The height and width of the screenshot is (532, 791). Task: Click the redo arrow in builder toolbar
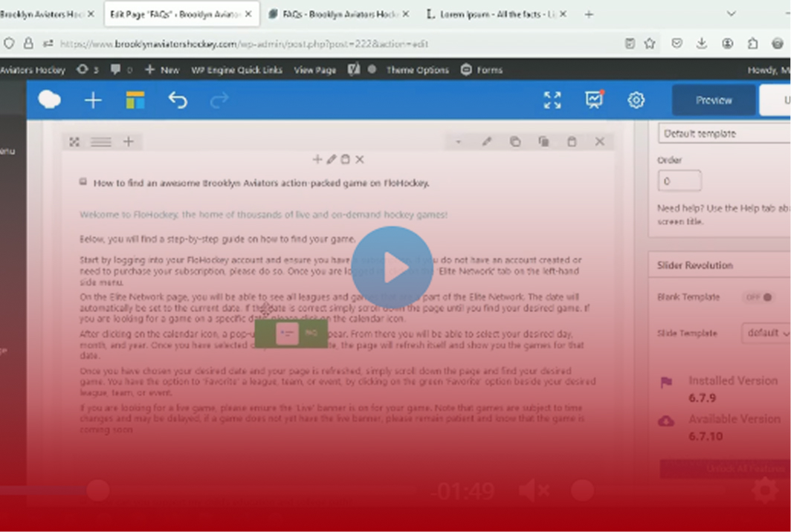click(219, 100)
